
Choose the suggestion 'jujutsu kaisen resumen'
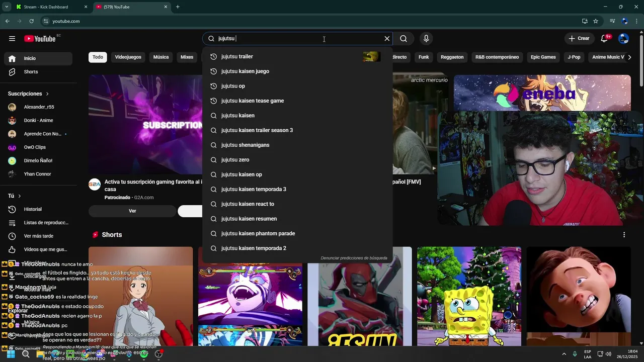tap(297, 219)
